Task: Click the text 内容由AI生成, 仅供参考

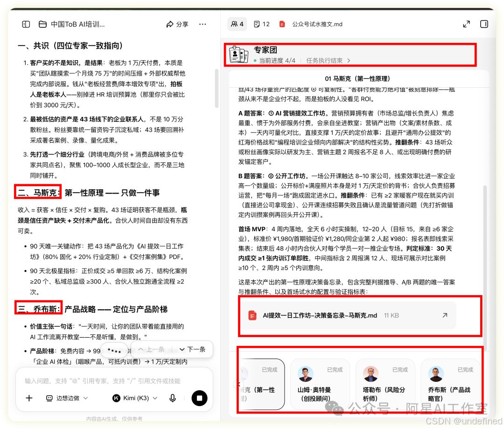Action: (x=114, y=419)
